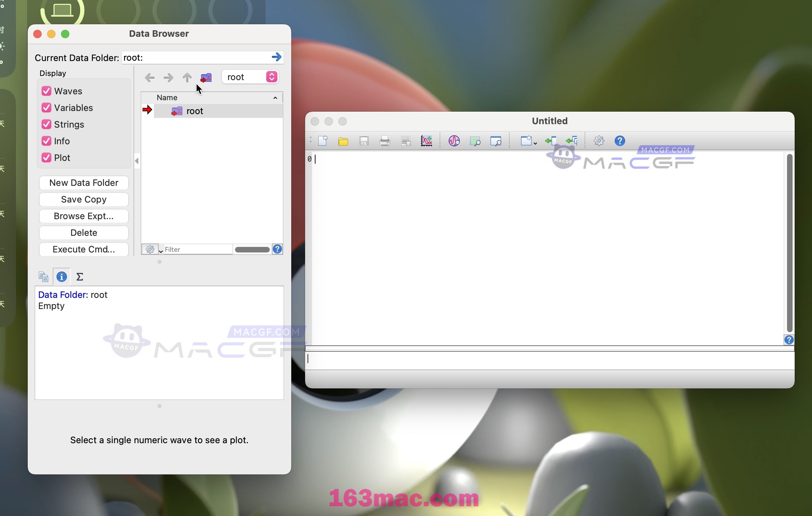Image resolution: width=812 pixels, height=516 pixels.
Task: Click the Execute Cmd... button
Action: tap(84, 249)
